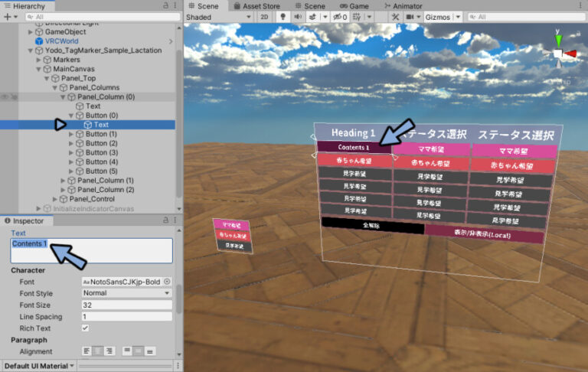Open Gizmos dropdown arrow
This screenshot has height=372, width=588.
point(458,17)
